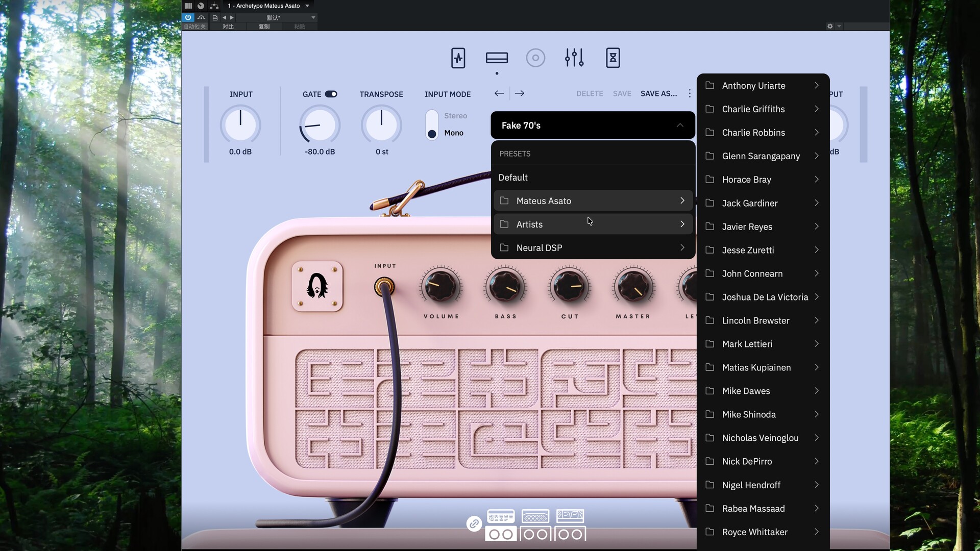Open the plugin instance selector dropdown arrow
The image size is (980, 551).
point(307,6)
